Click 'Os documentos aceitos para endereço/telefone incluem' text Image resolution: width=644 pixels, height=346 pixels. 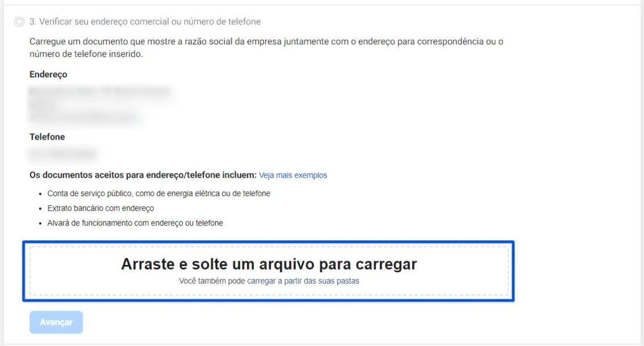[x=143, y=175]
